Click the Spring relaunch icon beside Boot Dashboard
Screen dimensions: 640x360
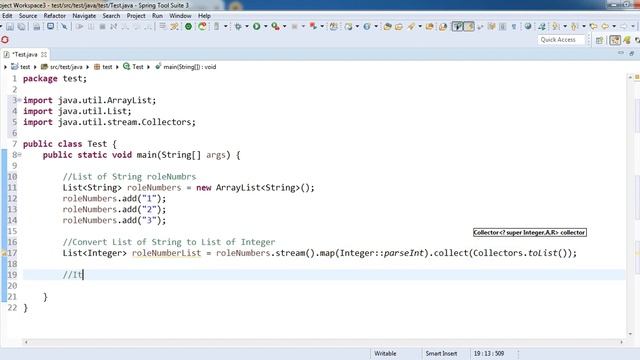pos(202,27)
